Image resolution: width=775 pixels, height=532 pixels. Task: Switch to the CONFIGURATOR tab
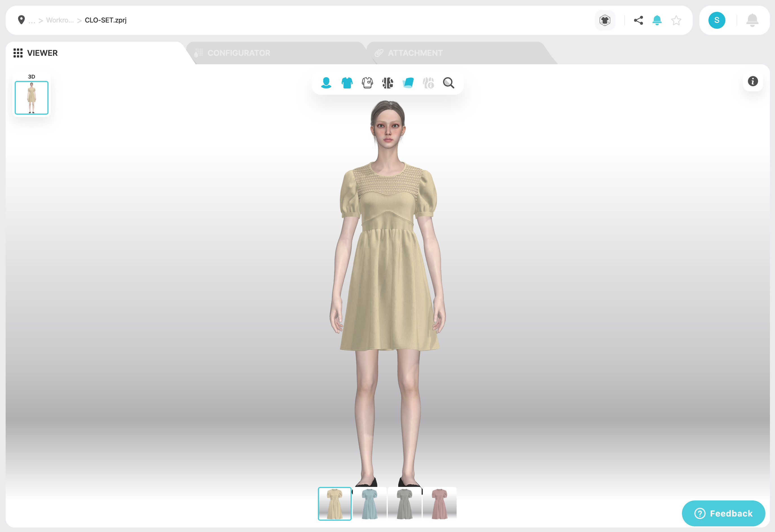[x=239, y=53]
